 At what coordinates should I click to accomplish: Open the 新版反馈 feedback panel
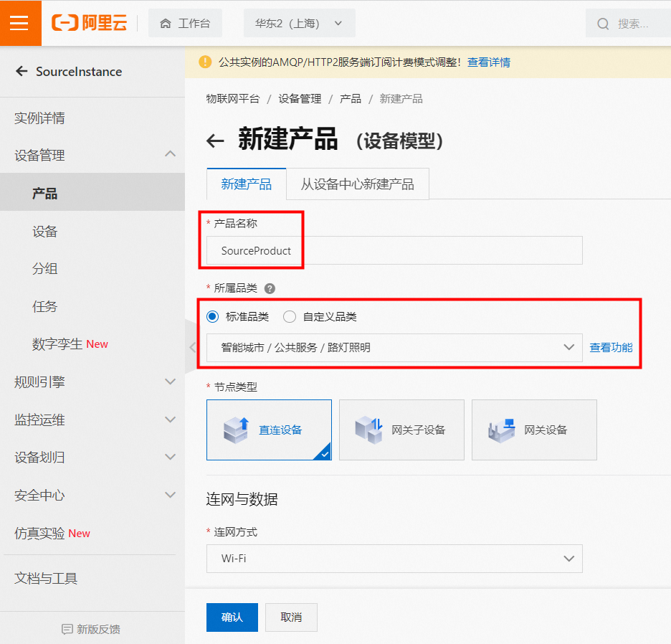point(92,628)
